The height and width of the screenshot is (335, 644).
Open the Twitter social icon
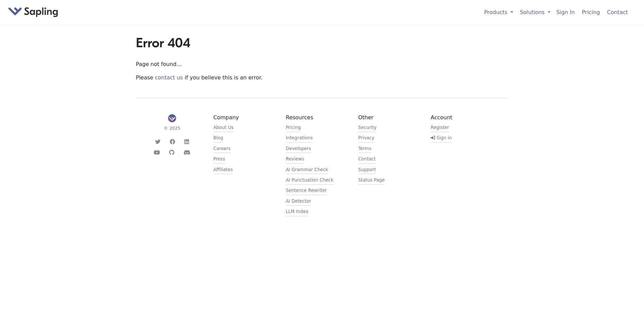(158, 142)
